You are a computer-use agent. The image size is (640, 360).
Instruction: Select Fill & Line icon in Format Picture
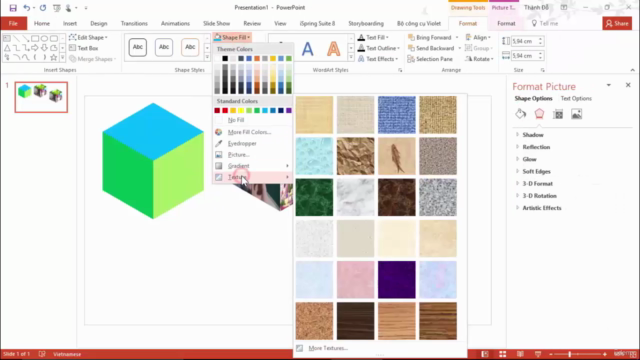click(520, 114)
